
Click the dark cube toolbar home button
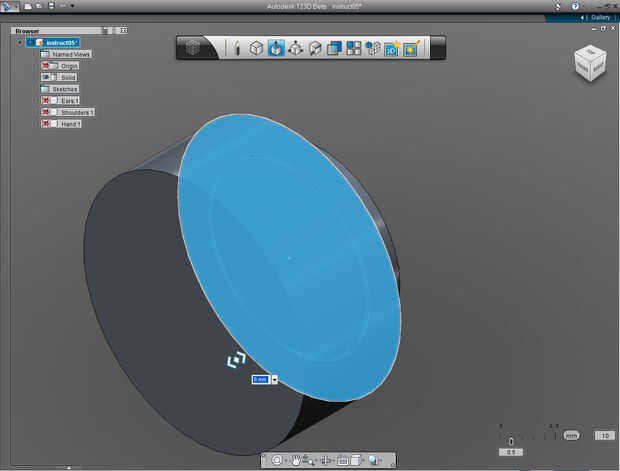click(193, 47)
